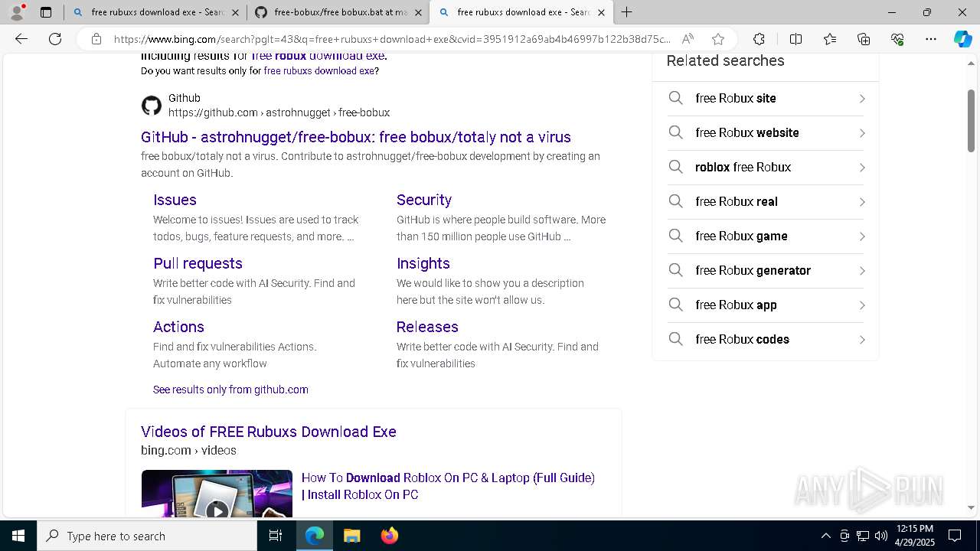The width and height of the screenshot is (980, 551).
Task: Click the GitHub logo beside the result
Action: pos(152,106)
